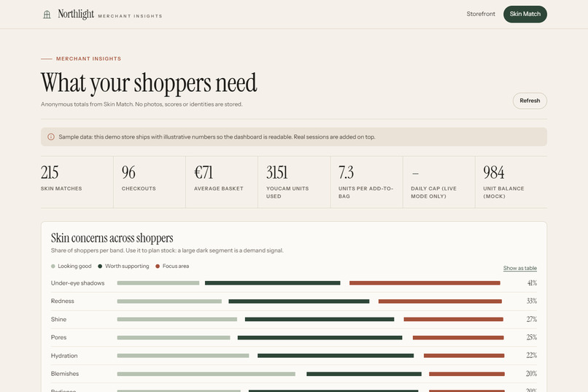Click the €71 Average Basket stat

click(x=222, y=182)
